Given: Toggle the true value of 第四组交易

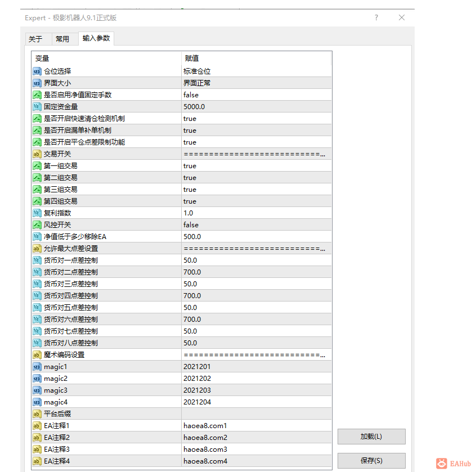Looking at the screenshot, I should 257,201.
